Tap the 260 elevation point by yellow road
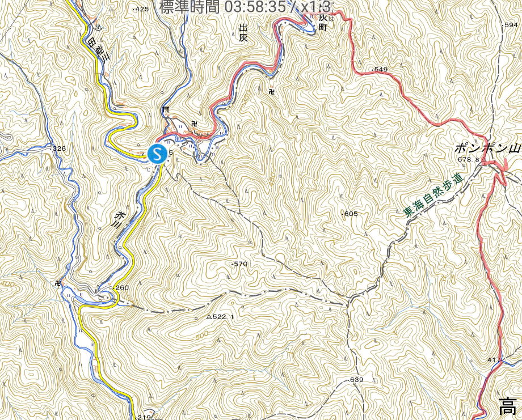 (x=121, y=287)
